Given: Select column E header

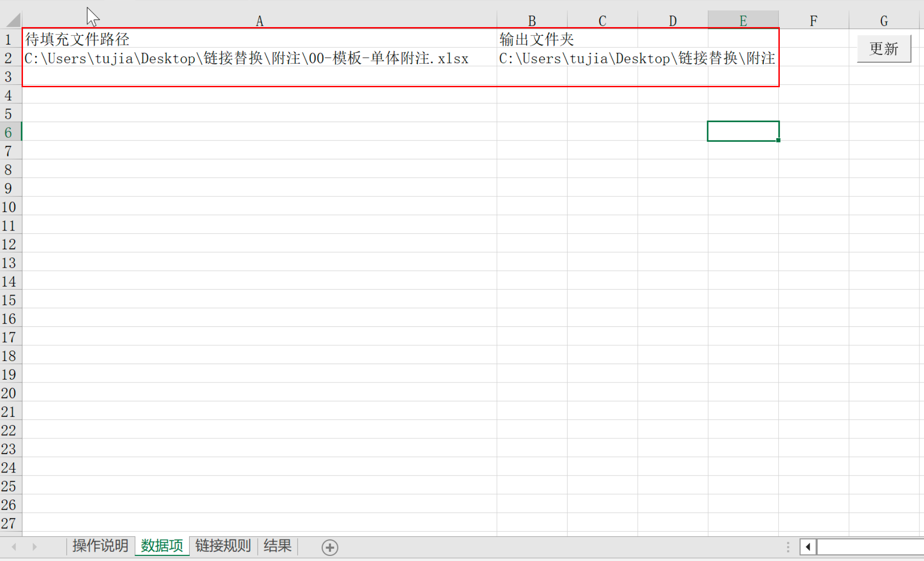Looking at the screenshot, I should [743, 21].
